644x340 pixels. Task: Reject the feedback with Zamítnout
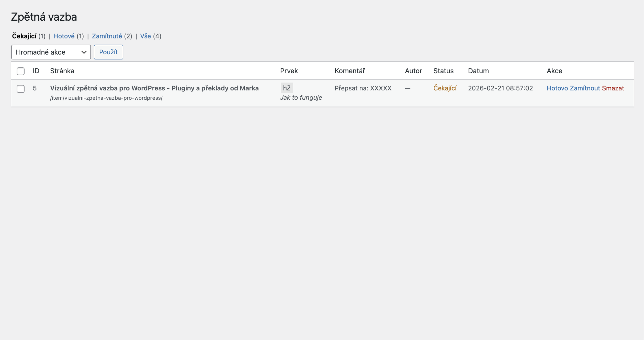click(x=585, y=88)
